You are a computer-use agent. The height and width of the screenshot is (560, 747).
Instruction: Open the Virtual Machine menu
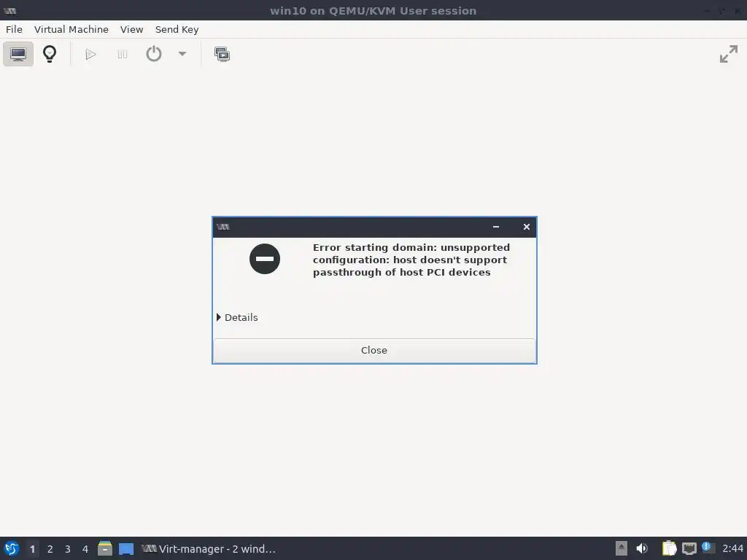71,29
